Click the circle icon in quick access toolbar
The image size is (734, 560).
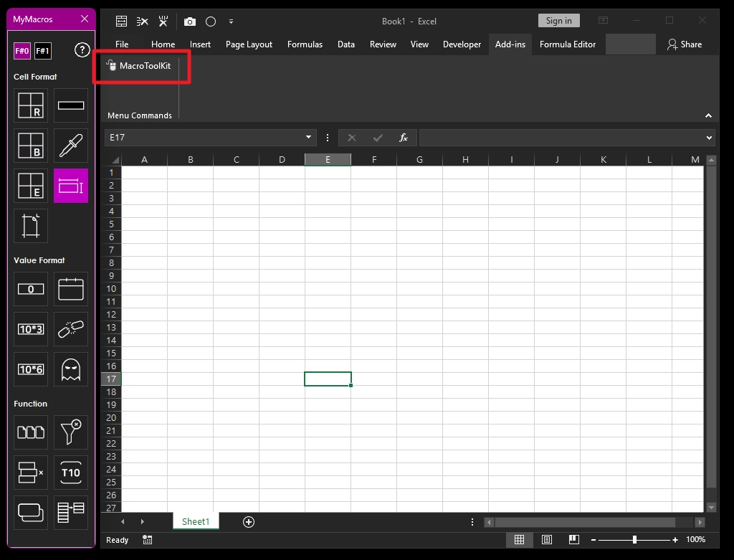211,22
